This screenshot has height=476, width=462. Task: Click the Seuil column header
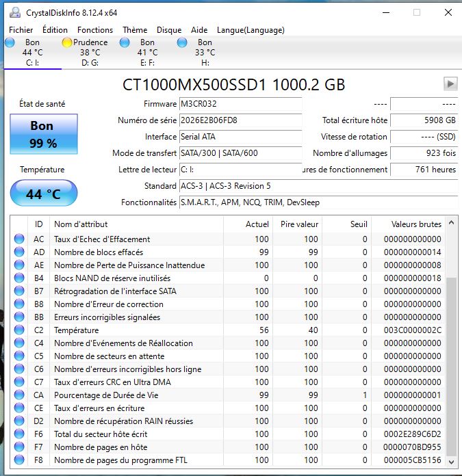pyautogui.click(x=346, y=224)
